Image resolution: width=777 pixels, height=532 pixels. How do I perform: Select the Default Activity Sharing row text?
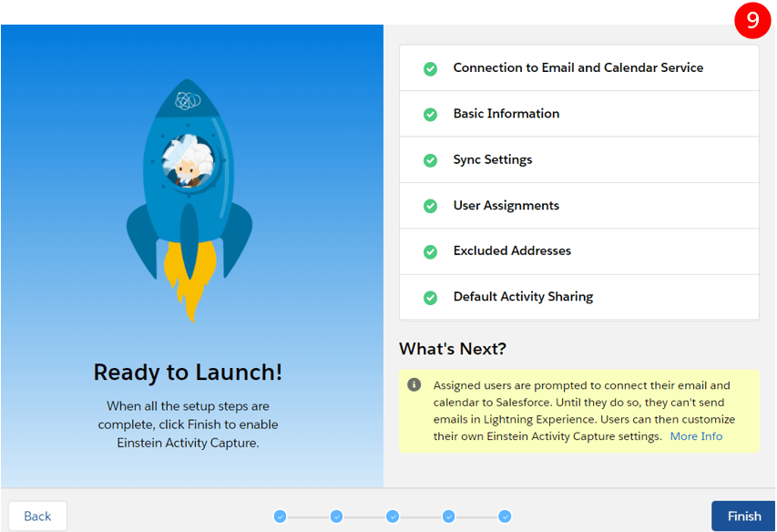click(523, 296)
